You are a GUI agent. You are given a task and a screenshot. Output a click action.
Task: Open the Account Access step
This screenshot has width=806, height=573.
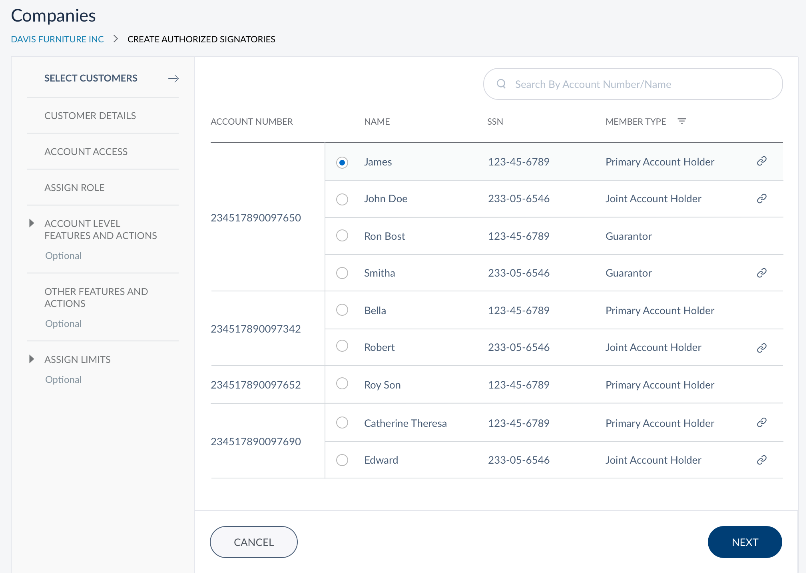[86, 152]
